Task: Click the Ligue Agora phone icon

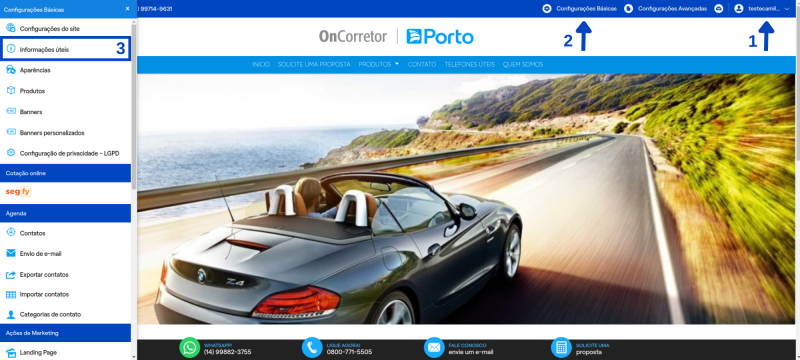Action: pos(312,348)
